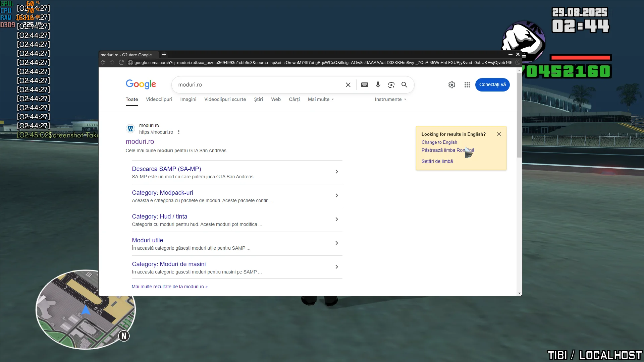
Task: Open the Category: Hud / tinta link
Action: tap(160, 217)
